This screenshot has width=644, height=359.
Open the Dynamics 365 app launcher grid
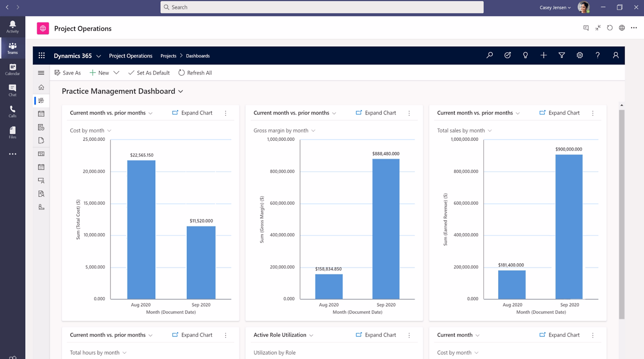click(x=42, y=56)
